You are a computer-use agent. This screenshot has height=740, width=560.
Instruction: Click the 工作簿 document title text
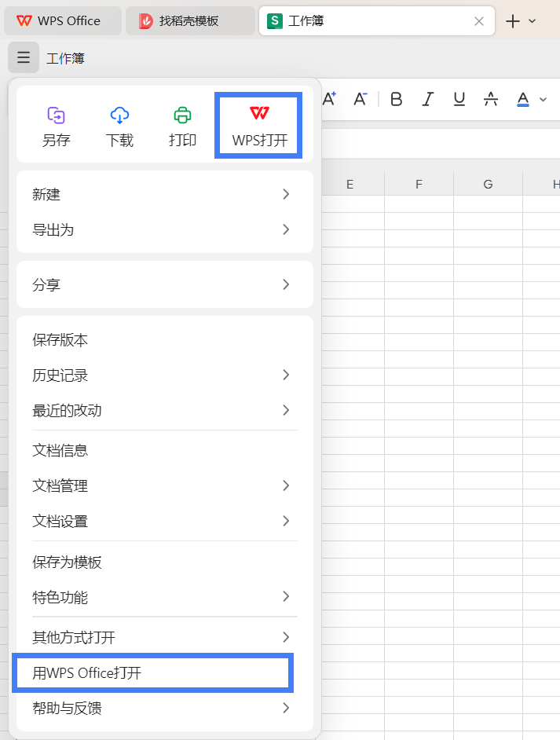pos(65,58)
